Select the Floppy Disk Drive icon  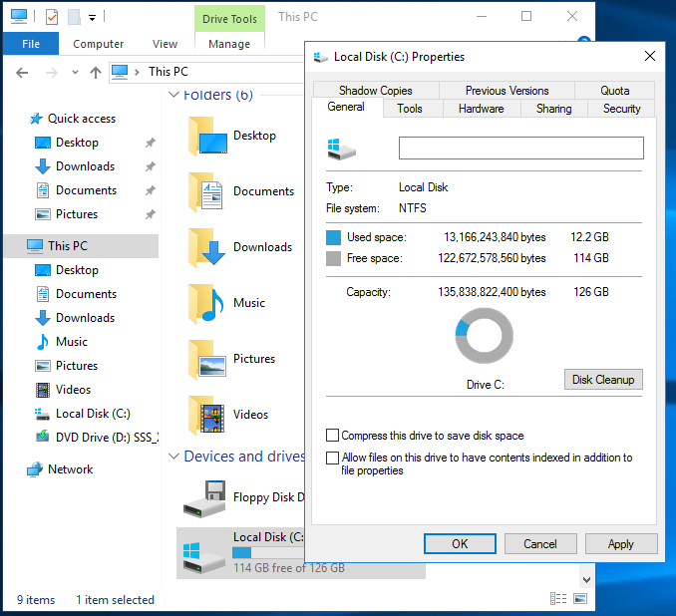click(204, 499)
